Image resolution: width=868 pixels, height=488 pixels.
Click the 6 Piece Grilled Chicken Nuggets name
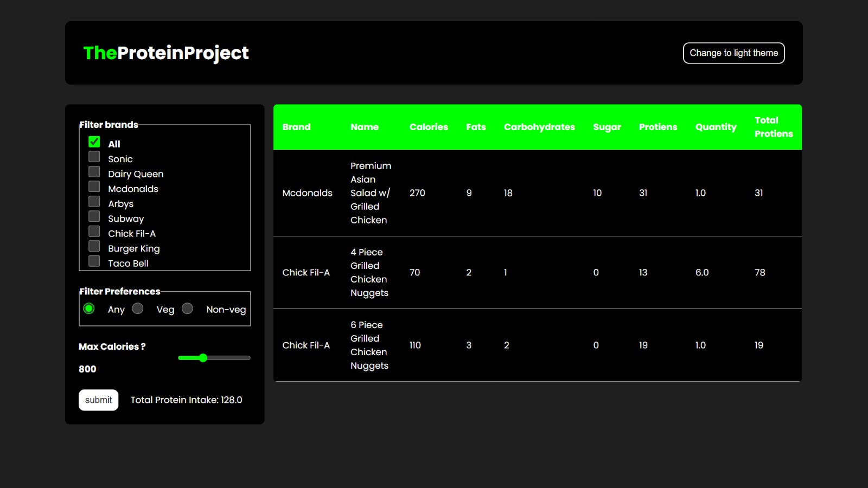(x=369, y=345)
